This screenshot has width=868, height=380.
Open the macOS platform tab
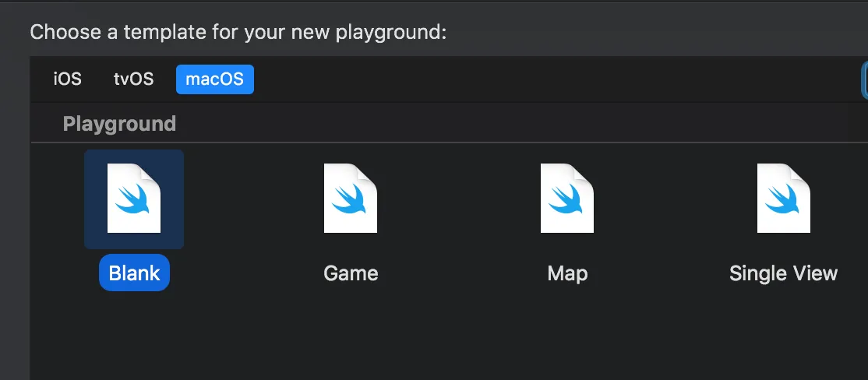[215, 79]
